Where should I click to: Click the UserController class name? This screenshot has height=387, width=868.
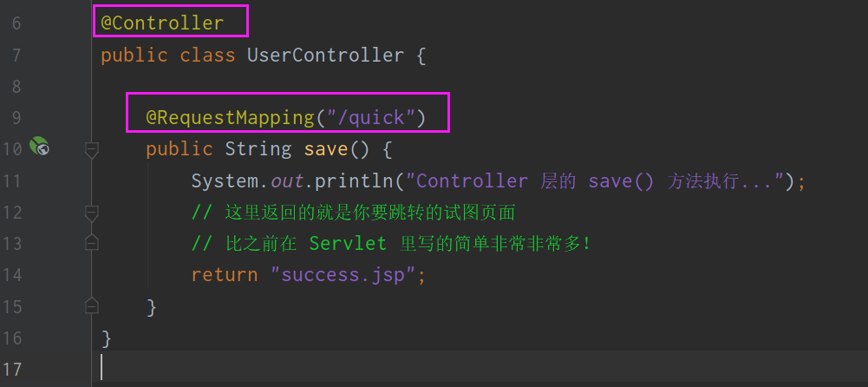[x=325, y=56]
